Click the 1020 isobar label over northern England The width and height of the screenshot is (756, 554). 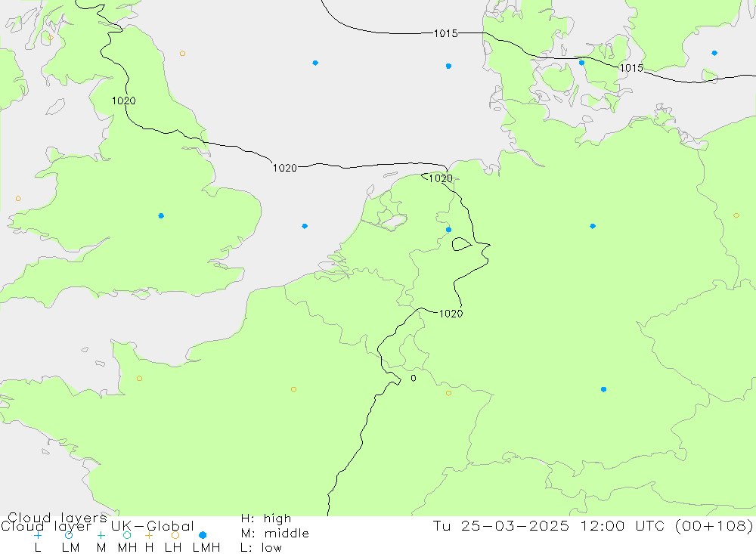tap(124, 101)
